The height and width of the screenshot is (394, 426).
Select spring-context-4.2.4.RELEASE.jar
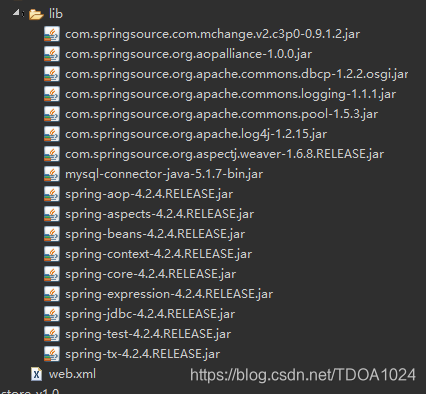158,254
